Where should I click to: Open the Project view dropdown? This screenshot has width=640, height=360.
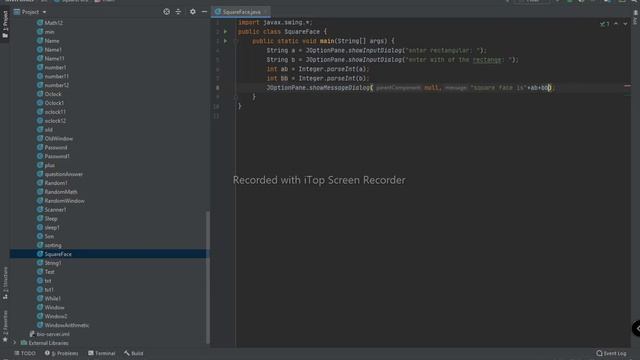click(31, 12)
